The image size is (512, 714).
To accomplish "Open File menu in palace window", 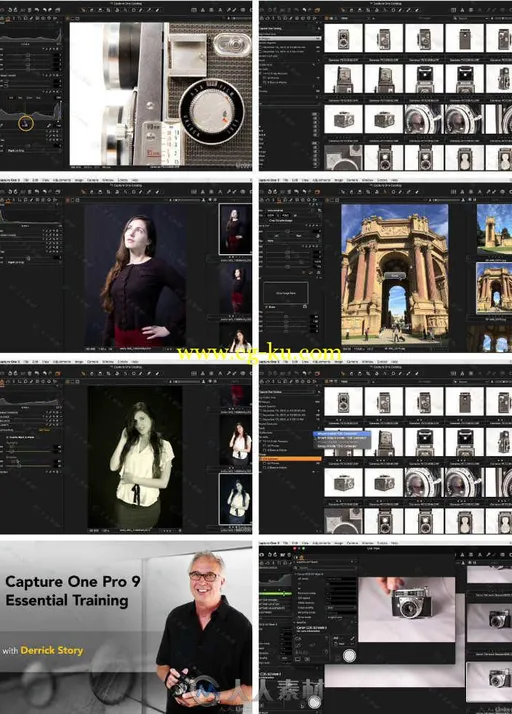I will click(x=285, y=180).
